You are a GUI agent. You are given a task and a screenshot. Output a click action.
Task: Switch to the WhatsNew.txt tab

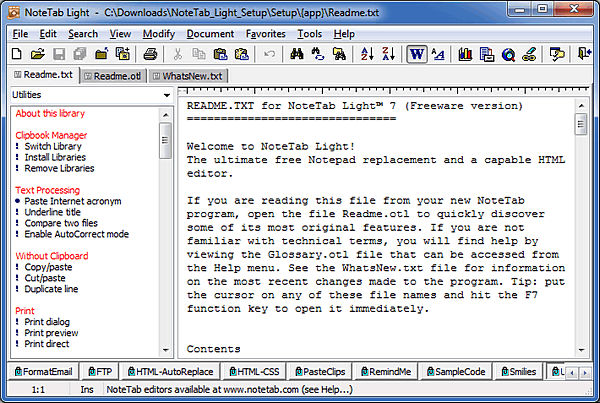[188, 76]
